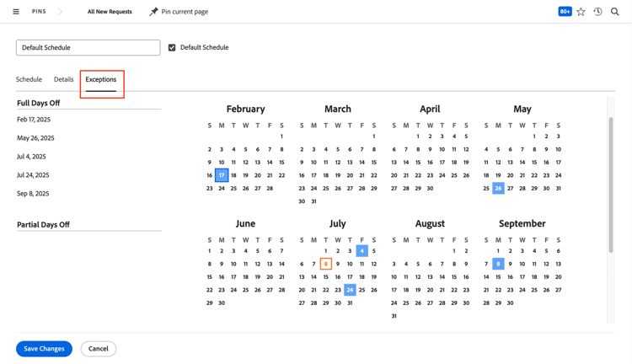Open the All New Requests pinned link
This screenshot has height=364, width=632.
[x=110, y=12]
